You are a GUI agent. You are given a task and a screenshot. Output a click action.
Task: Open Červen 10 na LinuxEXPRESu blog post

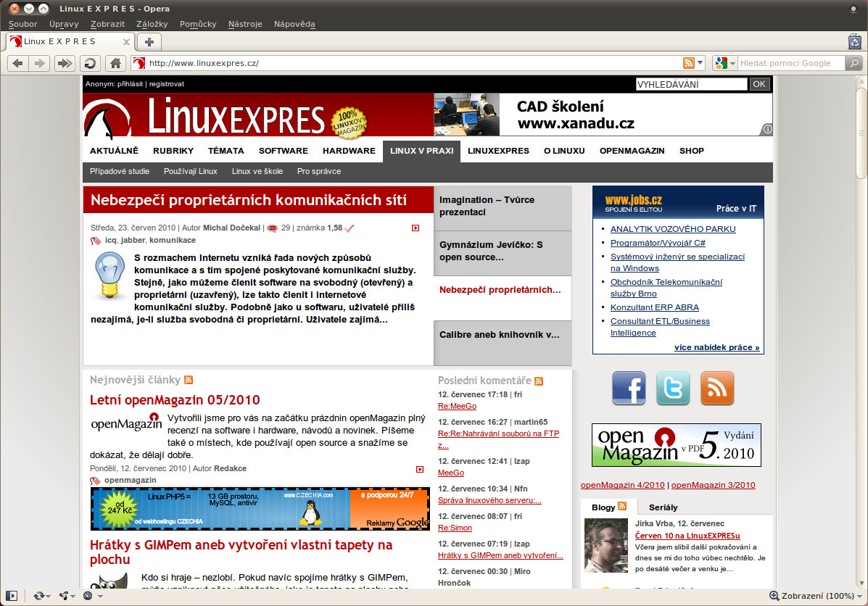click(687, 536)
